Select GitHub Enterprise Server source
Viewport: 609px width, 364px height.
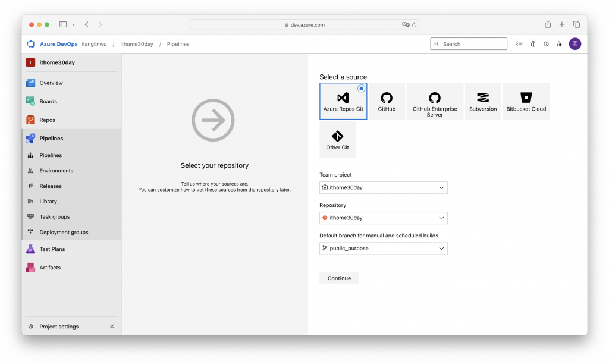tap(435, 101)
